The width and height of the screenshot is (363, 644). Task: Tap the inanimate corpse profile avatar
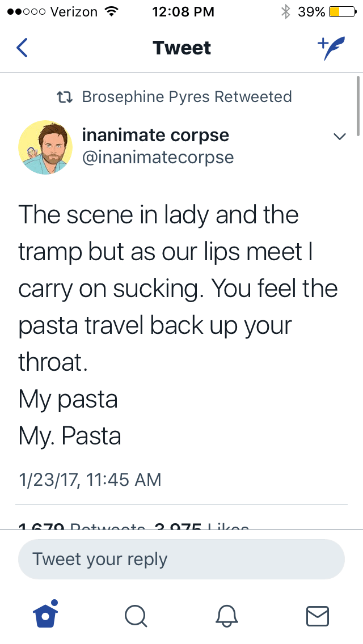(x=45, y=147)
